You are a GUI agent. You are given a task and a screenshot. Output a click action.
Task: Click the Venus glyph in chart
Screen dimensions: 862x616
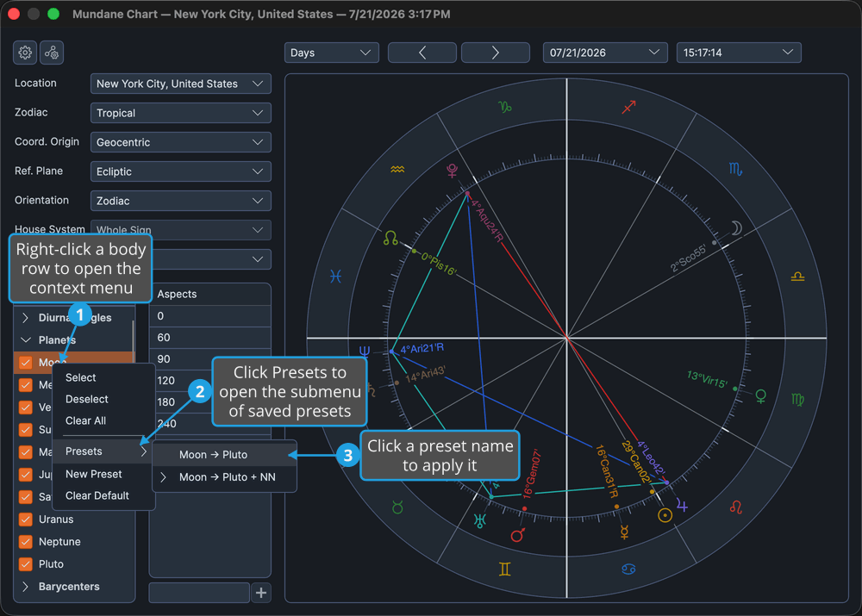761,395
